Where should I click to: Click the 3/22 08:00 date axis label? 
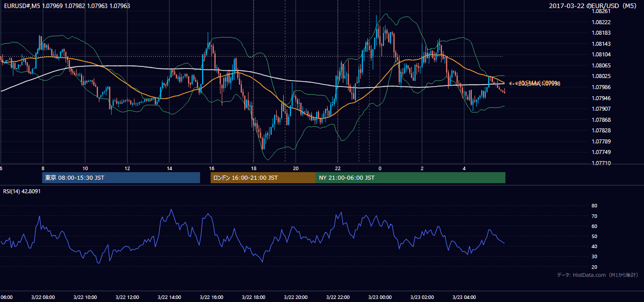click(x=42, y=297)
